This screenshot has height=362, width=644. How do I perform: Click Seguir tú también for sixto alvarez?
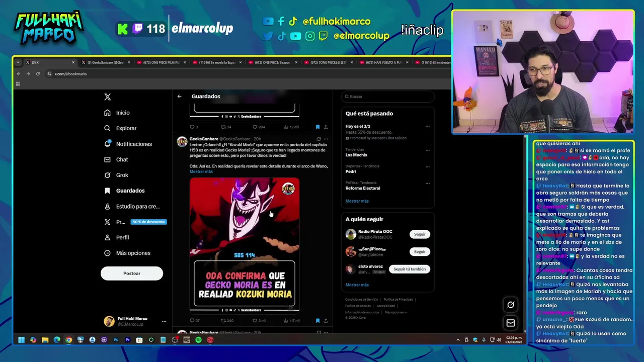410,269
